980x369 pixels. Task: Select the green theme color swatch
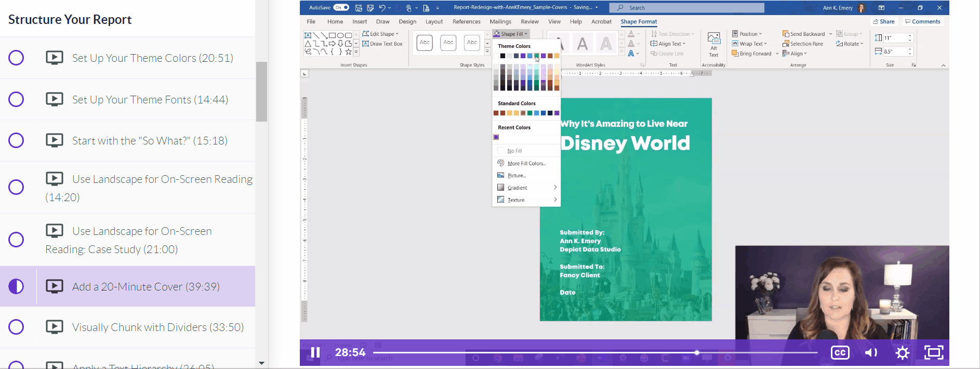(x=537, y=56)
